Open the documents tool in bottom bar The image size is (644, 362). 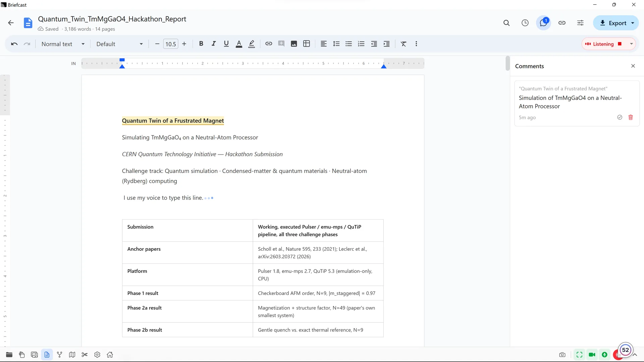tap(47, 355)
